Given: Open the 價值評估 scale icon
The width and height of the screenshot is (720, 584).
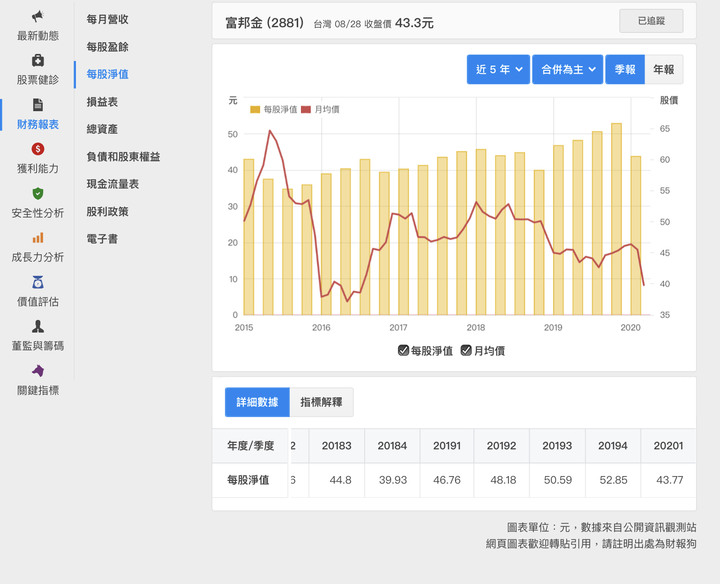Looking at the screenshot, I should [38, 282].
